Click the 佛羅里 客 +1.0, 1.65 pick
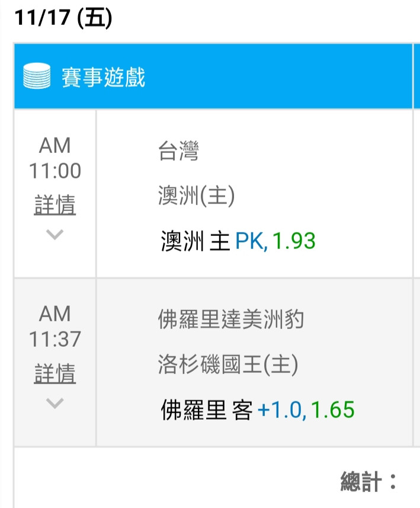The height and width of the screenshot is (508, 420). (258, 410)
